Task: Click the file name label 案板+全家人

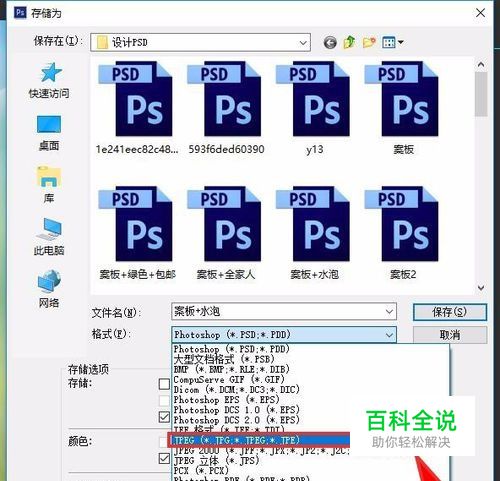Action: 226,274
